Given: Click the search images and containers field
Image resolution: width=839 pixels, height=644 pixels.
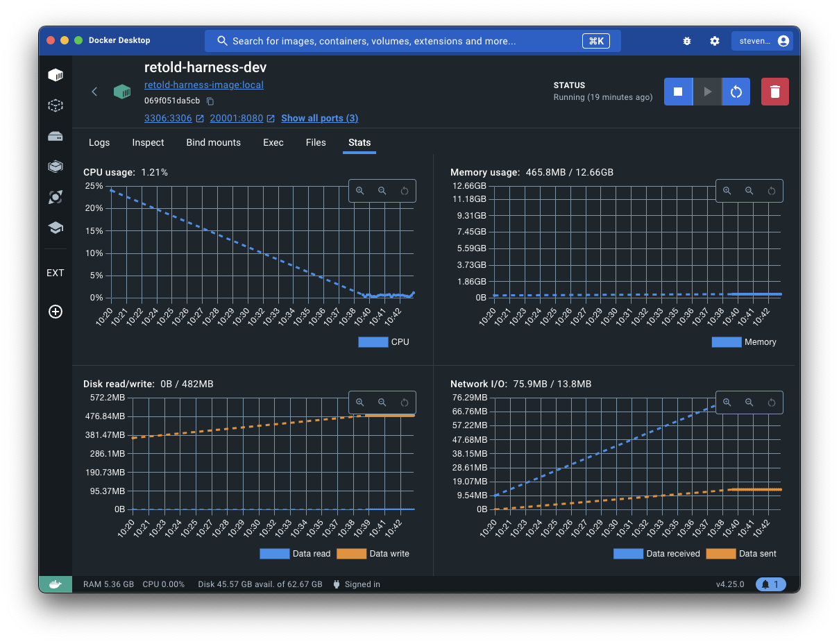Looking at the screenshot, I should 412,41.
